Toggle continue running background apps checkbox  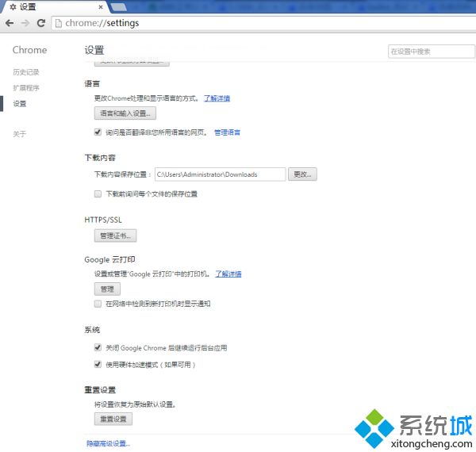[98, 347]
